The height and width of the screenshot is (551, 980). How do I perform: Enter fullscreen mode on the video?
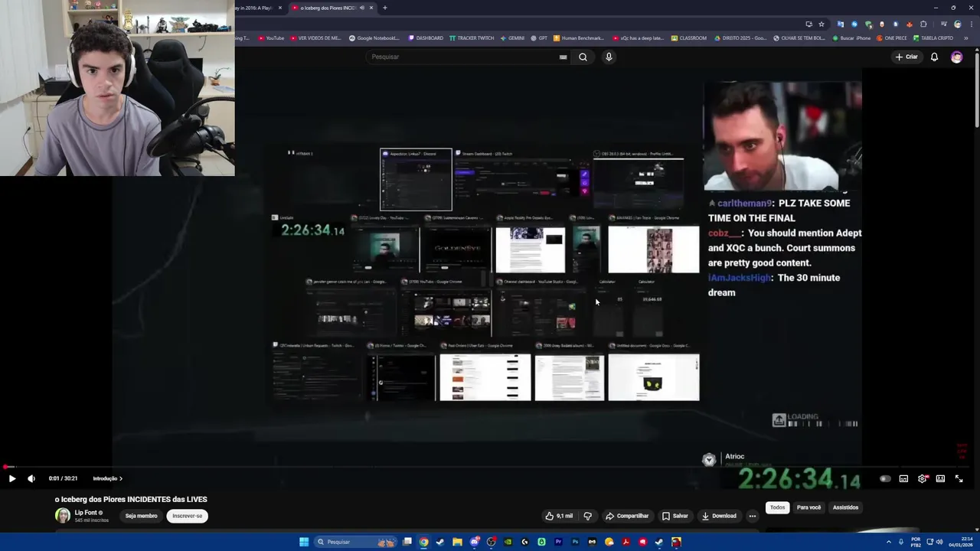pos(959,478)
